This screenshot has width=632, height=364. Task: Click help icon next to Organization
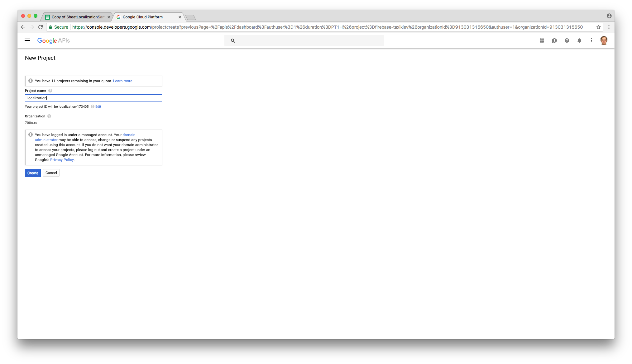tap(49, 116)
